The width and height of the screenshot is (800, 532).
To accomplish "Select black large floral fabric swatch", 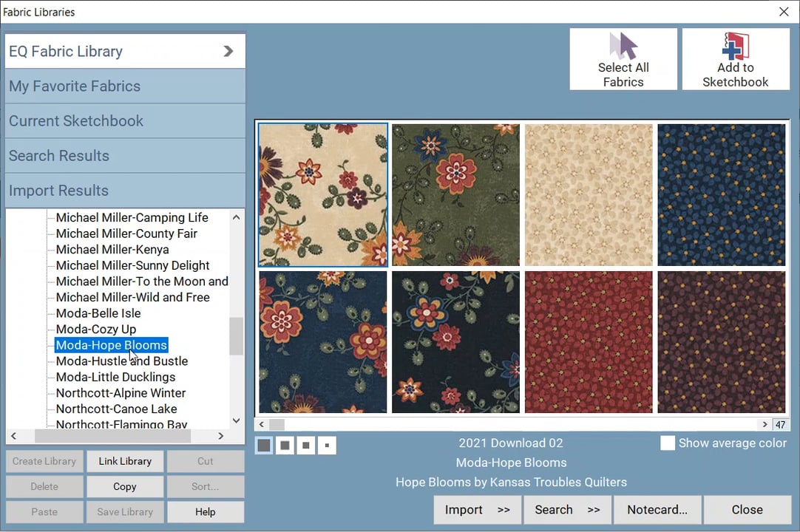I will (x=455, y=342).
